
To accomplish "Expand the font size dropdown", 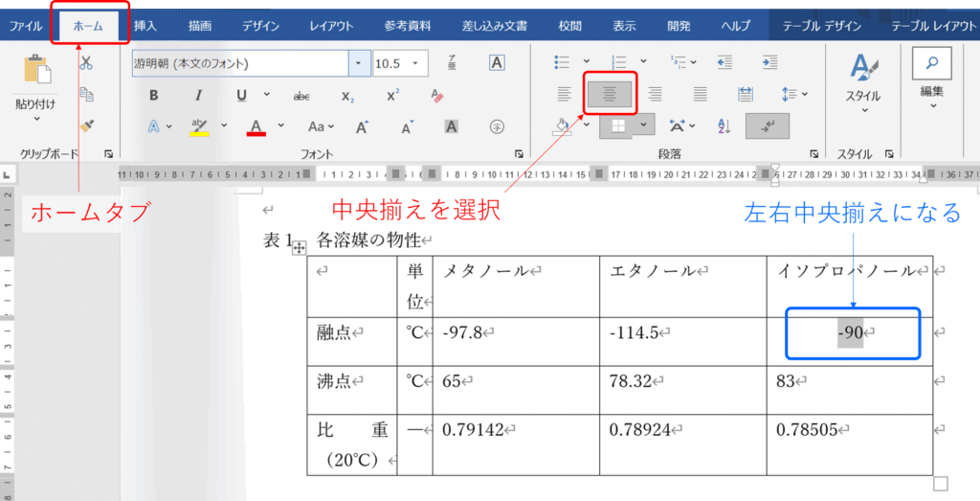I will coord(418,64).
